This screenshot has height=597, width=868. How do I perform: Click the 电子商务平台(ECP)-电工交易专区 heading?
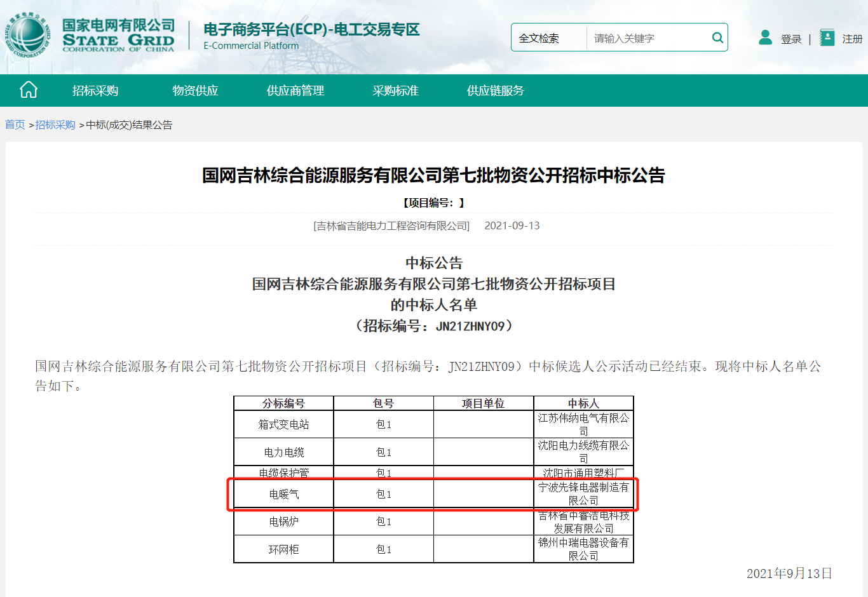click(x=311, y=29)
